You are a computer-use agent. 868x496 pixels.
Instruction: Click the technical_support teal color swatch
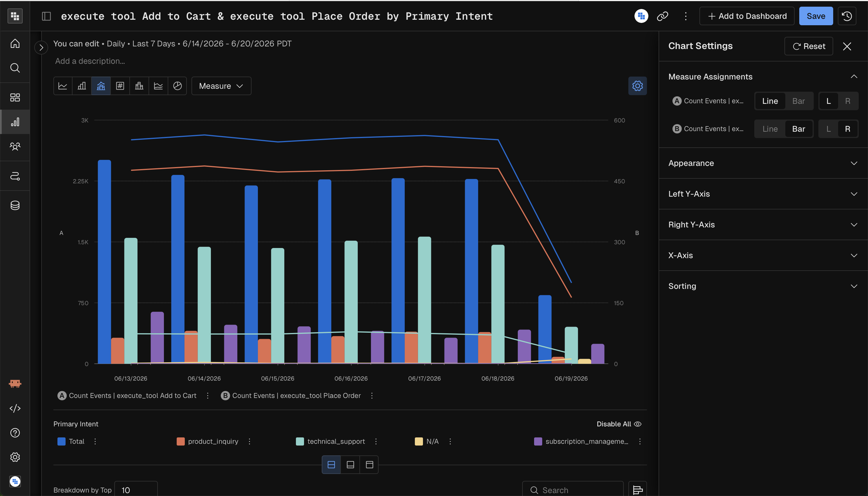click(x=300, y=441)
